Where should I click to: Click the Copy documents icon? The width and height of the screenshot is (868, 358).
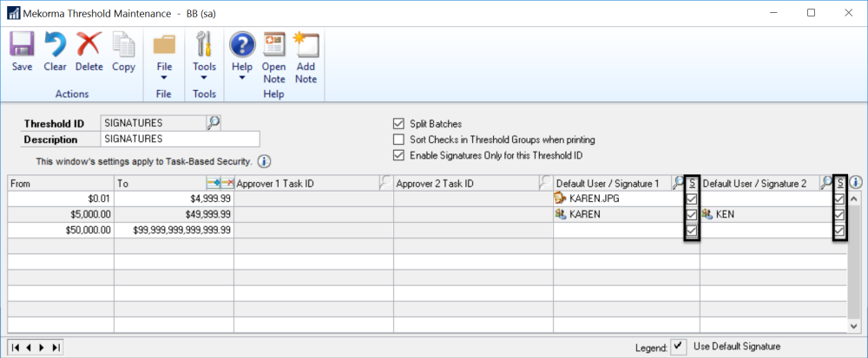point(123,45)
